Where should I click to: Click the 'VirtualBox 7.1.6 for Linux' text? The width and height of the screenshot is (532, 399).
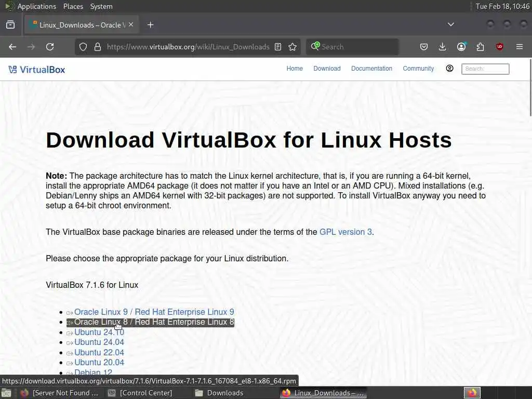[x=92, y=285]
